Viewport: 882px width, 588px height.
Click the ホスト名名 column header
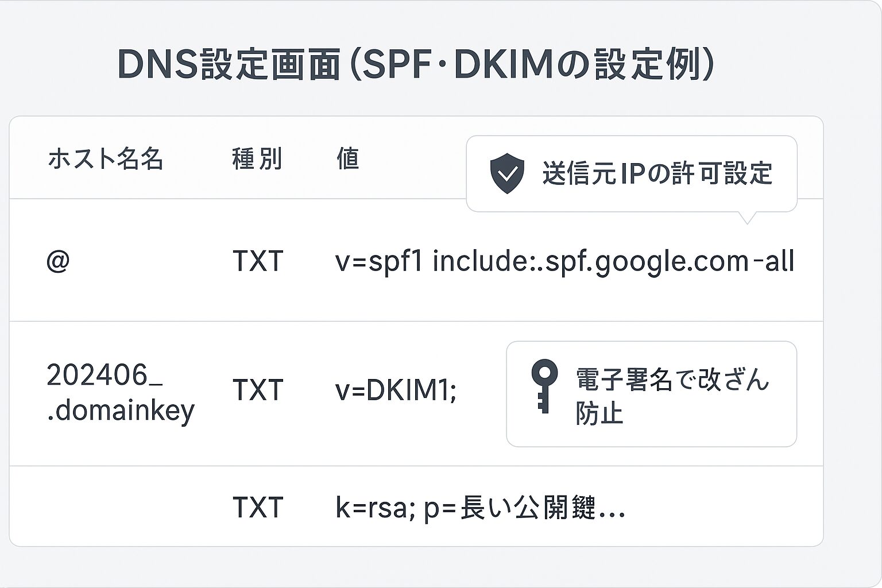[x=106, y=158]
